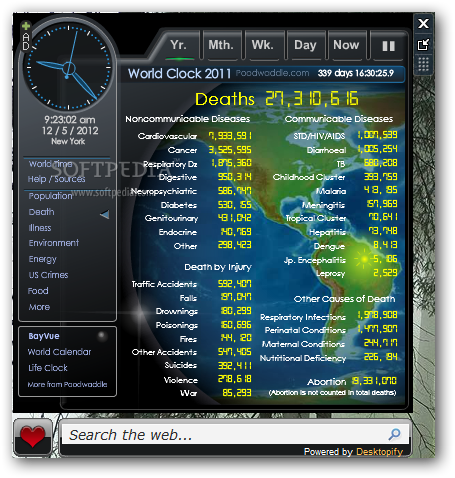Click the STD/HIV/AIDS row label
This screenshot has width=455, height=478.
click(x=319, y=136)
